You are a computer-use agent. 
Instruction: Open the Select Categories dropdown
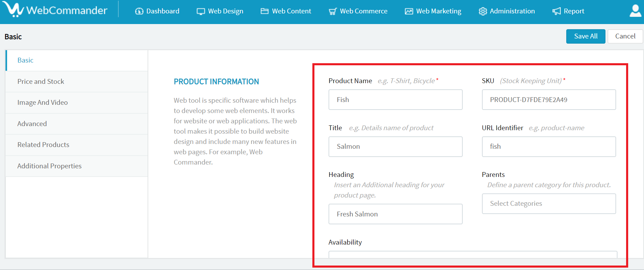(x=549, y=204)
